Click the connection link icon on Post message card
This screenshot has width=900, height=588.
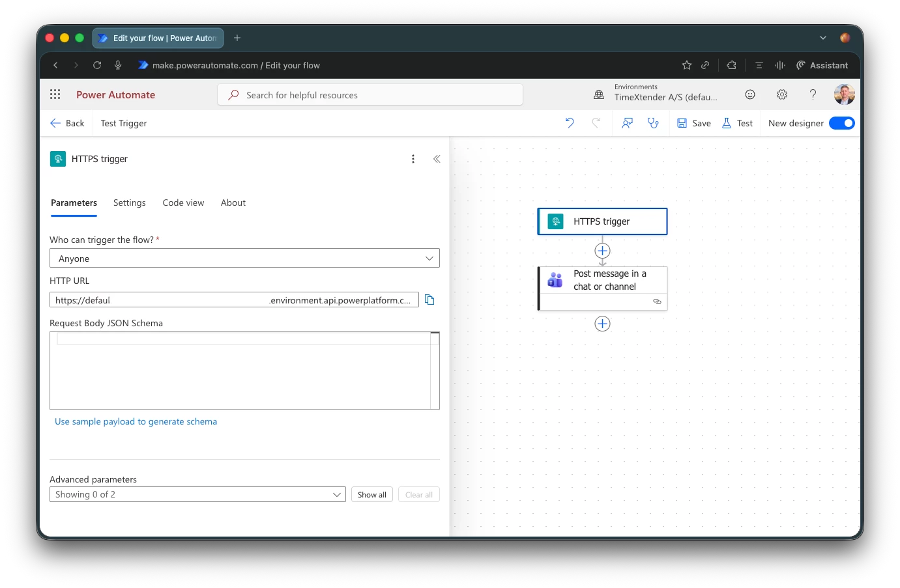(657, 301)
